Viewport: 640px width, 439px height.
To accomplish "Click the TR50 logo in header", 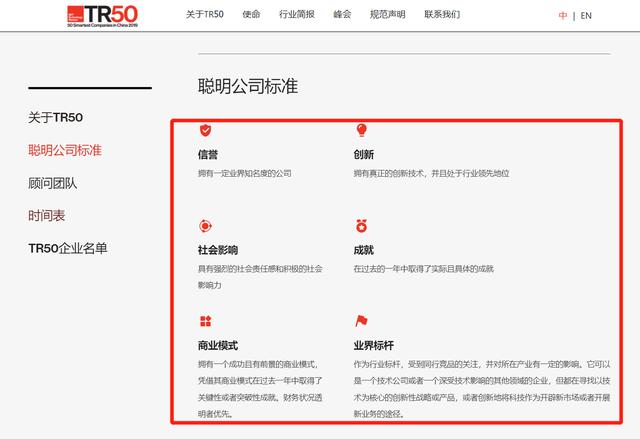I will [x=102, y=16].
